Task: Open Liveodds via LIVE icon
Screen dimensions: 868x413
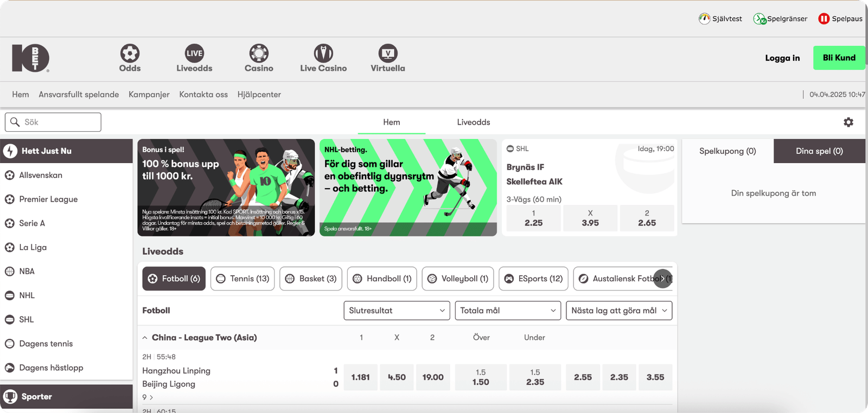Action: coord(194,53)
